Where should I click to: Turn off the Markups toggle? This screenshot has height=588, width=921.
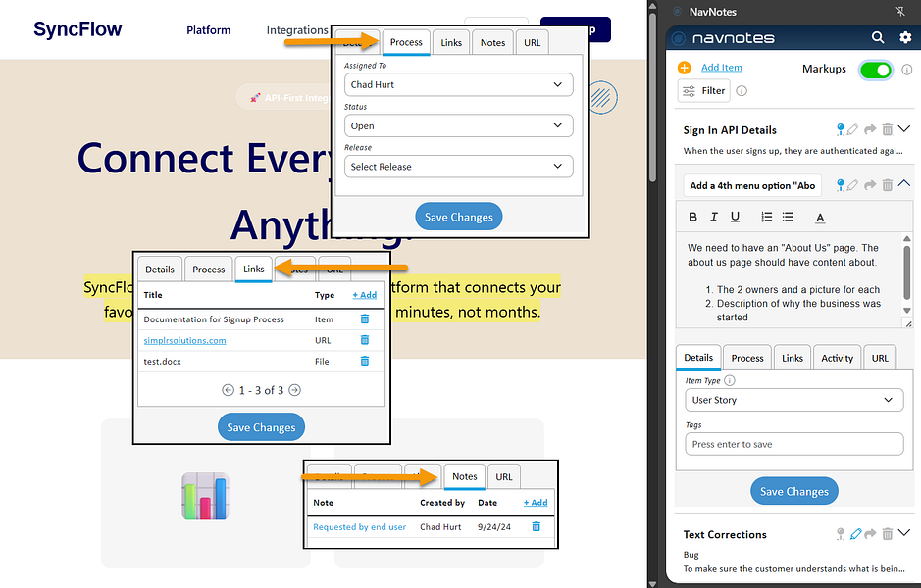tap(876, 70)
